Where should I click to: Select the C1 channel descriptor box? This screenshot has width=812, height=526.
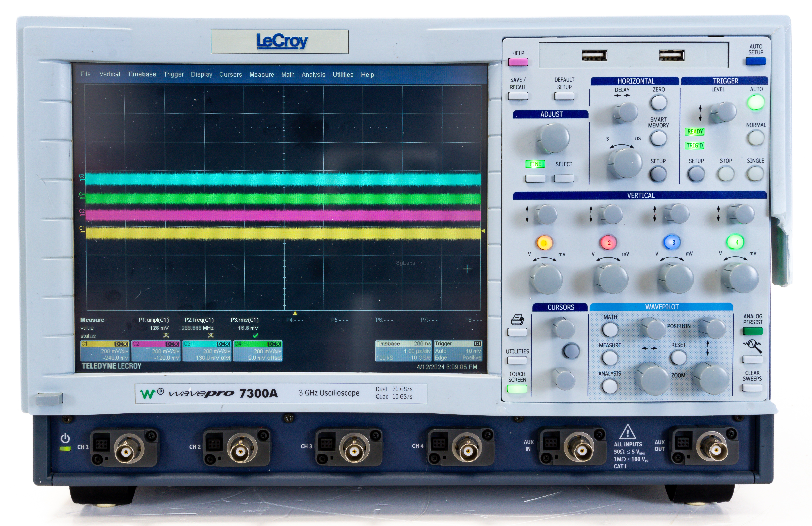click(105, 351)
